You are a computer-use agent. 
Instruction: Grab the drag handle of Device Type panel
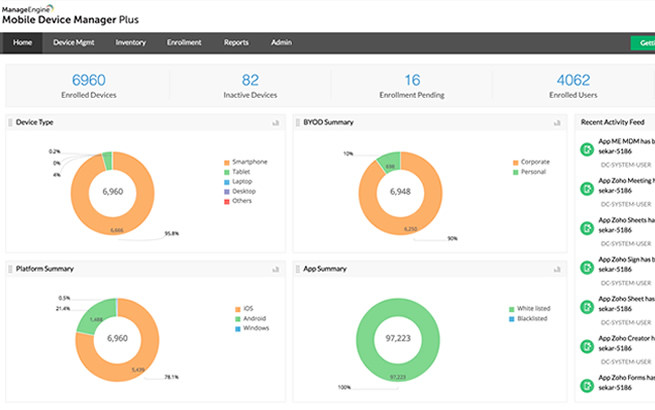(10, 122)
